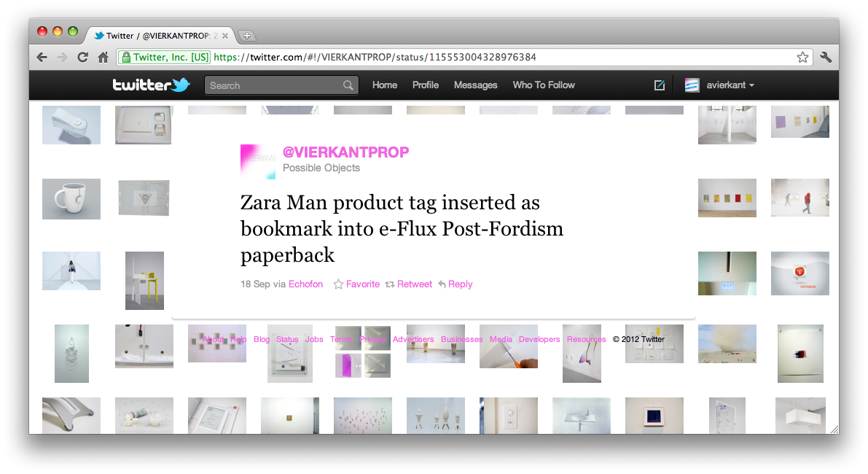Reply to the tweet
This screenshot has height=474, width=868.
click(455, 284)
